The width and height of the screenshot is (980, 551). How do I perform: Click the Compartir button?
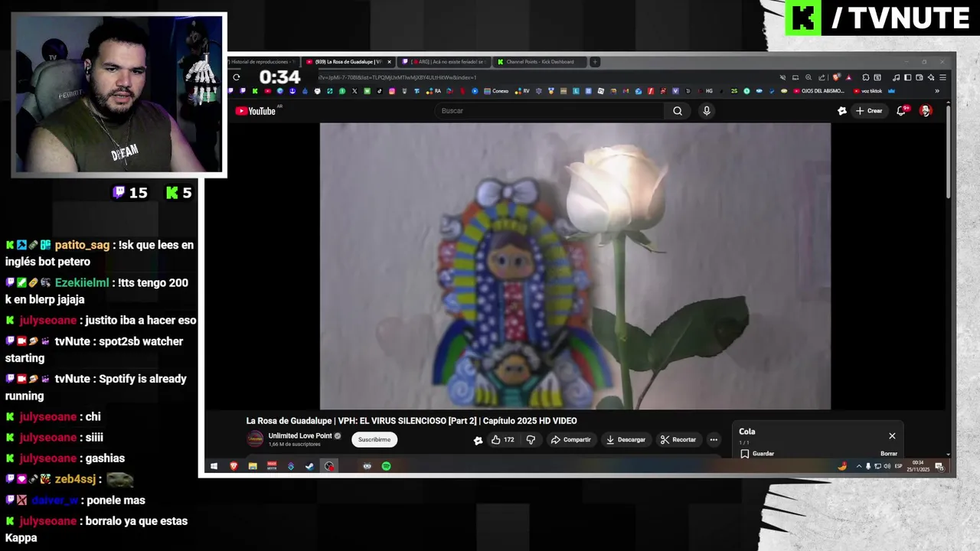[571, 440]
